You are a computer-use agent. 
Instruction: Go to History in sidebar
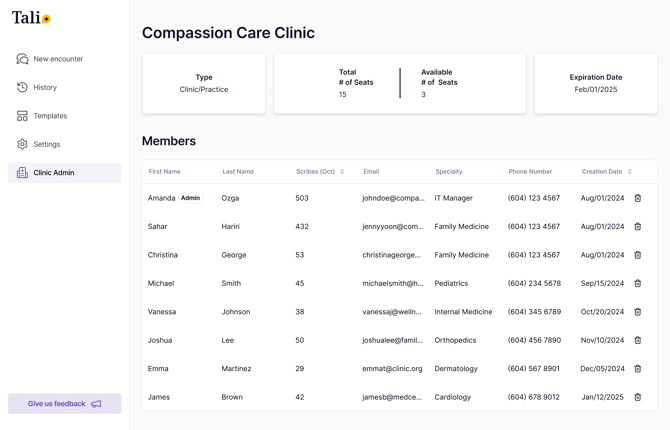45,87
